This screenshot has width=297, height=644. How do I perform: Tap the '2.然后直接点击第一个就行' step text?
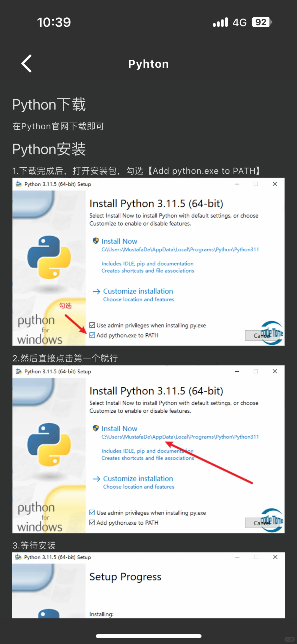click(x=65, y=358)
